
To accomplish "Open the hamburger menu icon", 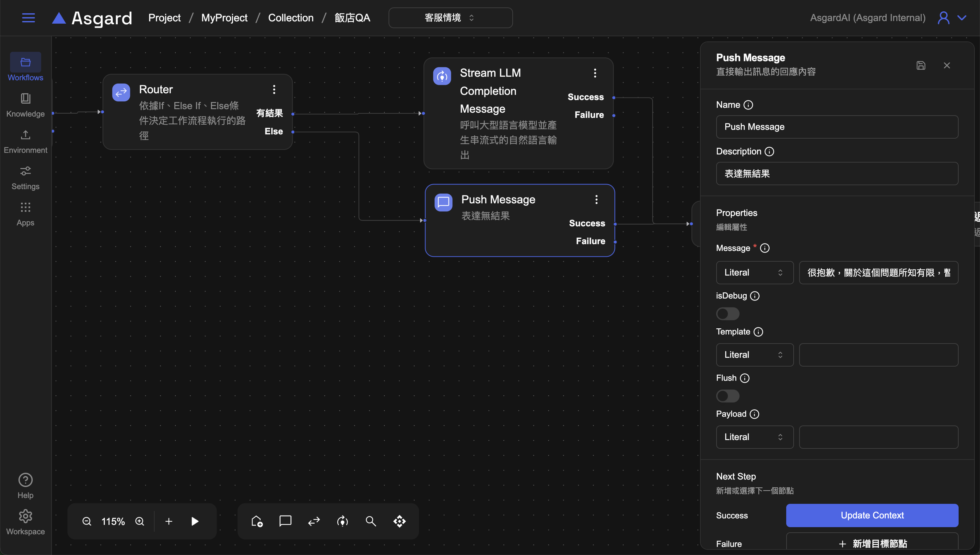I will 28,18.
